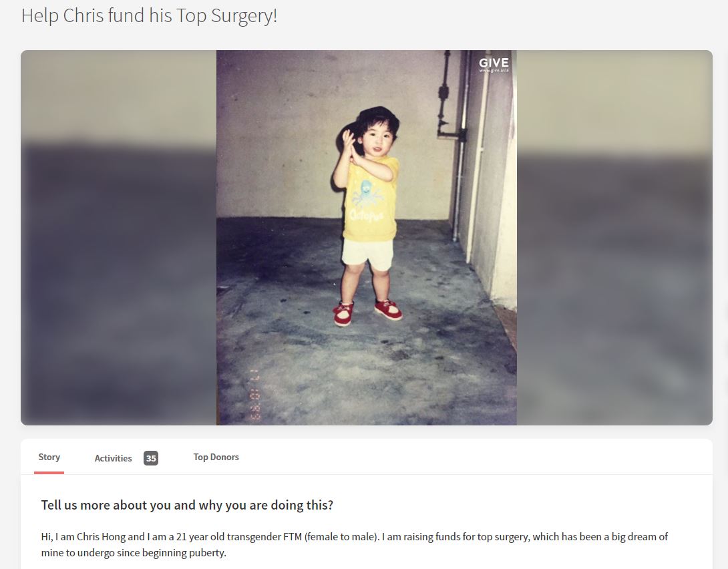This screenshot has height=569, width=728.
Task: Click the 35 activities count badge
Action: coord(151,458)
